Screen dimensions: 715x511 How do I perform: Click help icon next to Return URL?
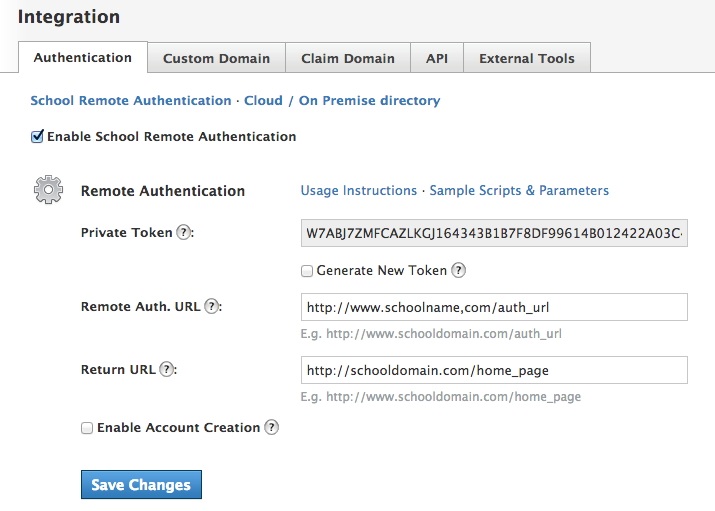tap(166, 369)
